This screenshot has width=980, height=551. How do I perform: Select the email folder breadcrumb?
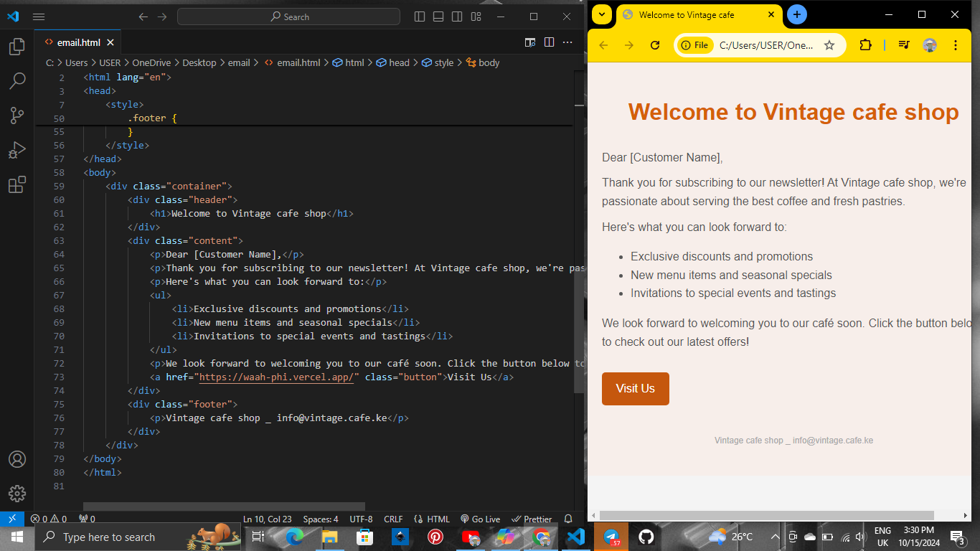[x=239, y=62]
